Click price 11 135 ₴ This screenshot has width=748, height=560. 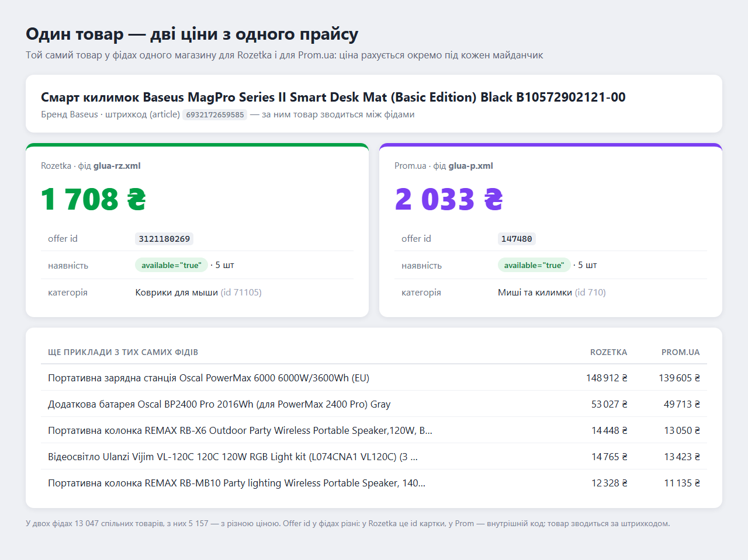681,483
